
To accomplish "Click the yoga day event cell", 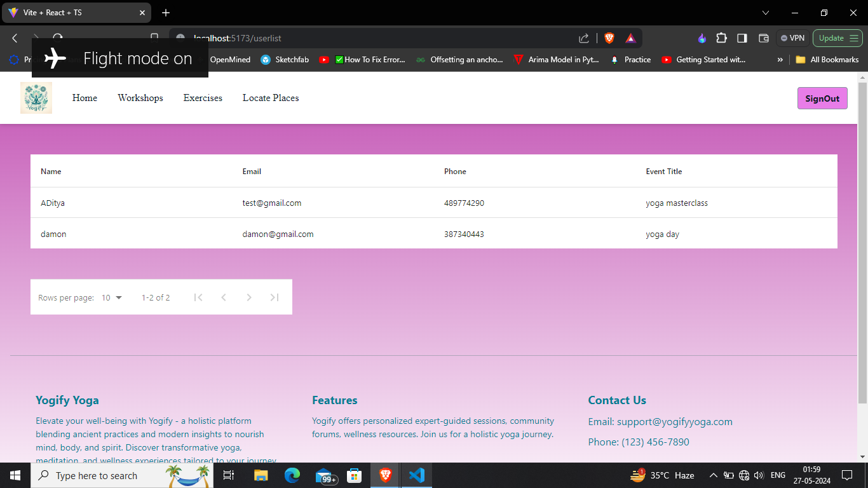I will tap(663, 234).
